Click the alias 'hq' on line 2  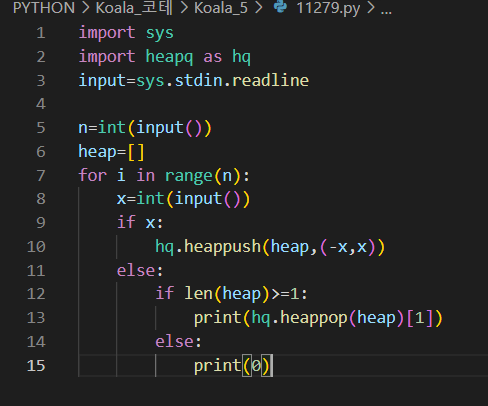point(241,57)
